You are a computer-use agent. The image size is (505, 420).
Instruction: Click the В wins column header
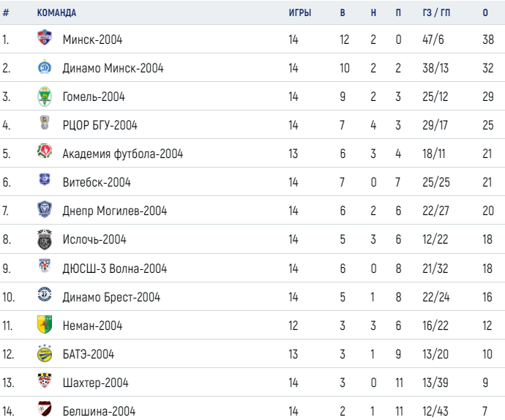[x=343, y=13]
